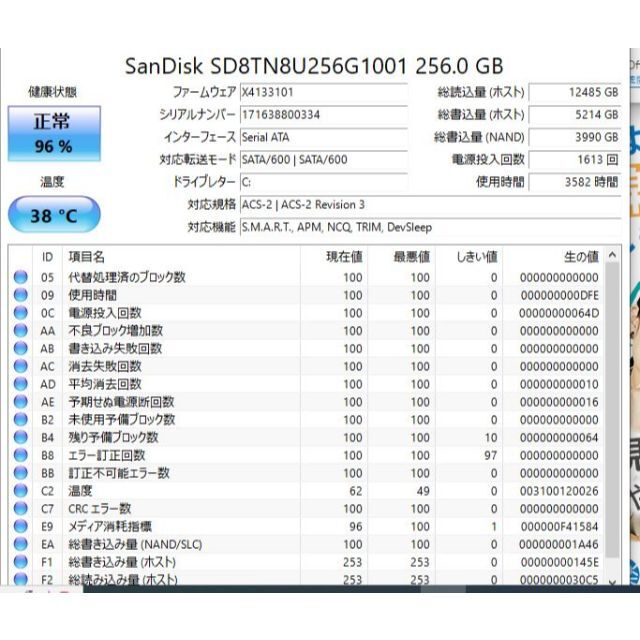Viewport: 640px width, 640px height.
Task: Select the 温度 attribute row C2
Action: [x=307, y=491]
